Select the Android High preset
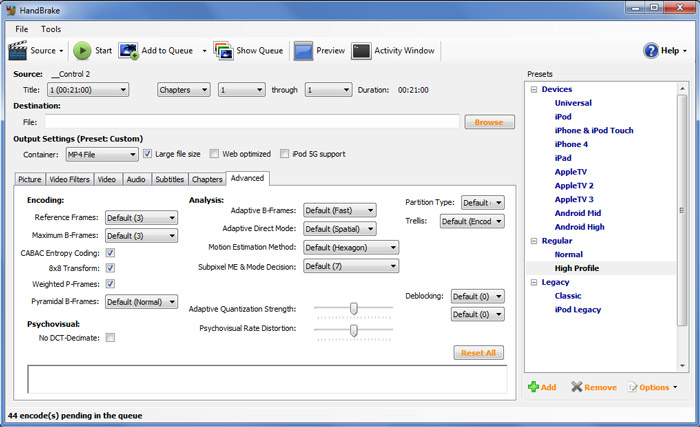This screenshot has height=427, width=700. (579, 227)
